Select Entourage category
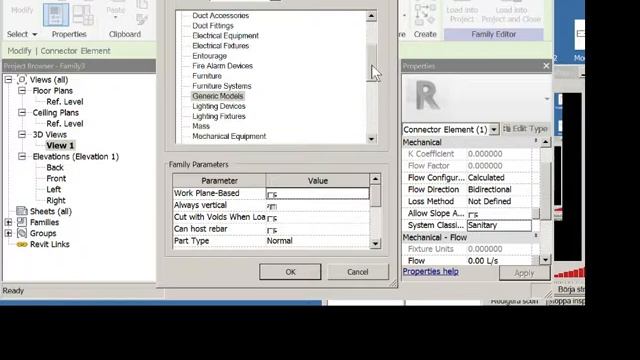 (209, 56)
